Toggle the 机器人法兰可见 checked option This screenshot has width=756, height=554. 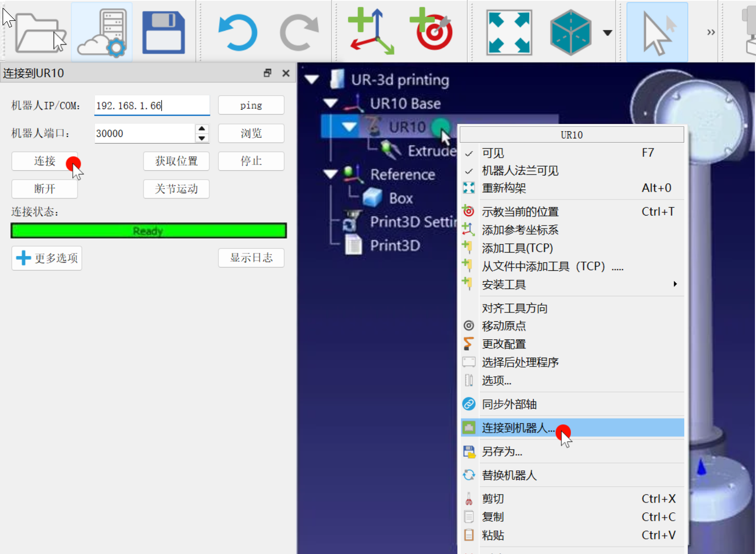point(520,171)
